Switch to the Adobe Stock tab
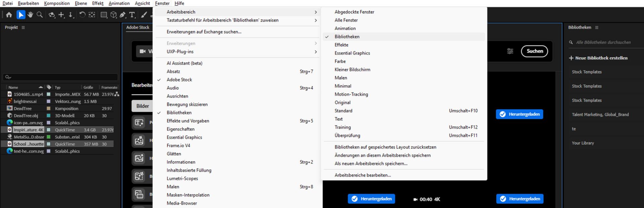Image resolution: width=644 pixels, height=208 pixels. pos(138,27)
